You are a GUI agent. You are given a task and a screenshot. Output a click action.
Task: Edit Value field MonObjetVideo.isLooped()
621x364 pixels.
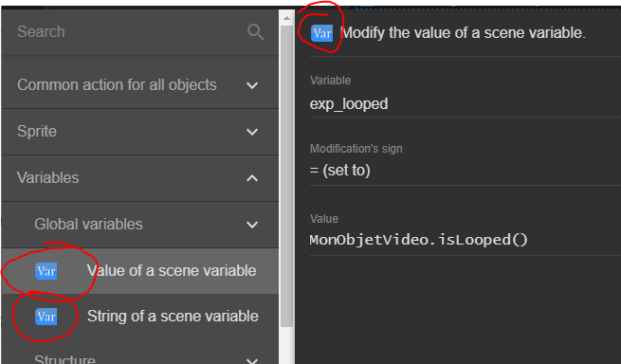466,240
